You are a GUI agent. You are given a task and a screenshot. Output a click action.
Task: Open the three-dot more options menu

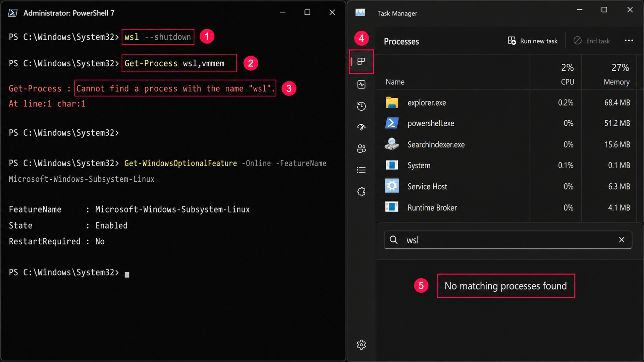[629, 41]
